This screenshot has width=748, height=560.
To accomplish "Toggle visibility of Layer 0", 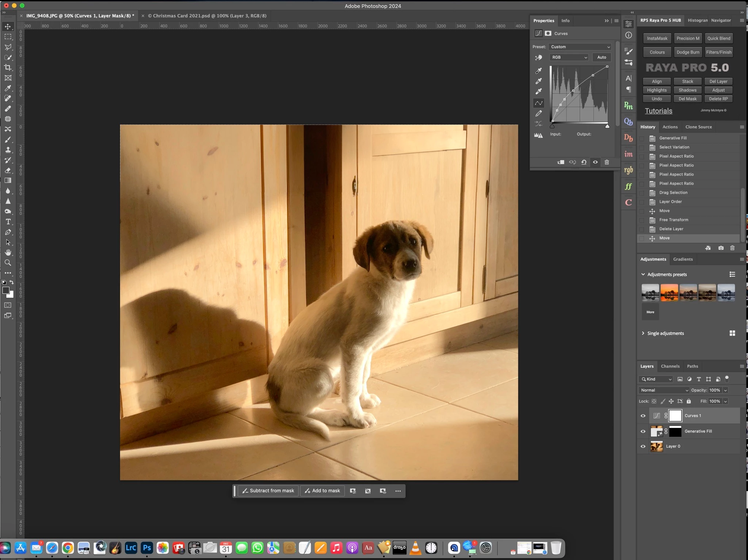I will point(643,446).
